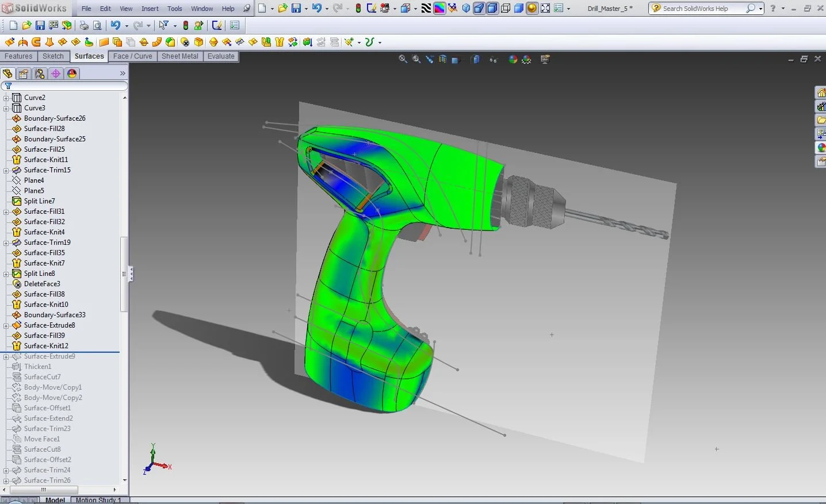The width and height of the screenshot is (826, 504).
Task: Switch to the Sheet Metal tab
Action: pos(180,56)
